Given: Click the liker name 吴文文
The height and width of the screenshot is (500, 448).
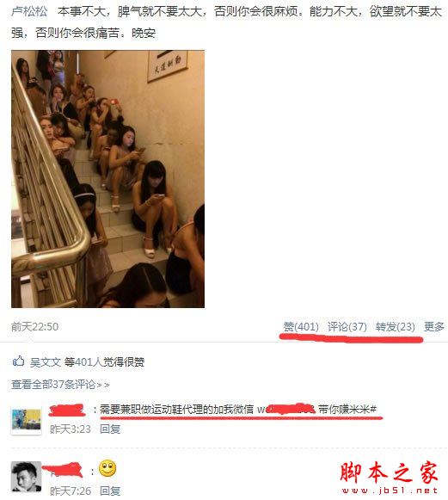Looking at the screenshot, I should [45, 362].
